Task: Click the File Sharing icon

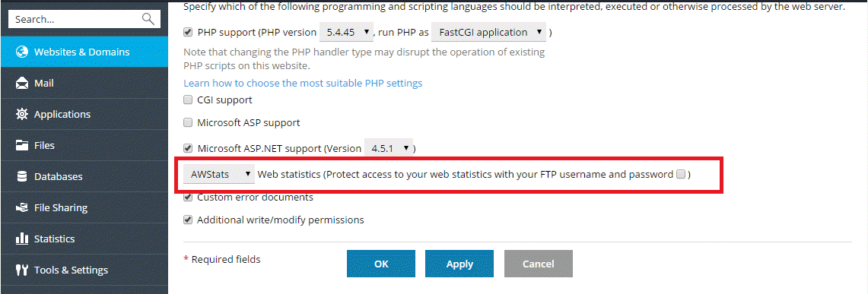Action: (x=22, y=208)
